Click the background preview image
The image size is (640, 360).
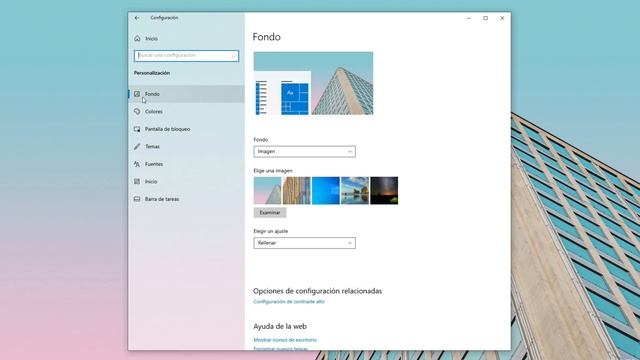313,83
